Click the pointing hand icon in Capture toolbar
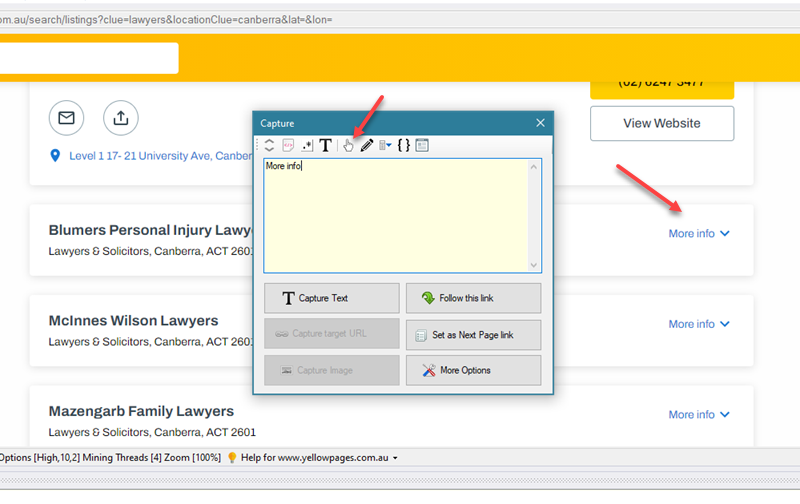Screen dimensions: 800x504 click(x=348, y=145)
